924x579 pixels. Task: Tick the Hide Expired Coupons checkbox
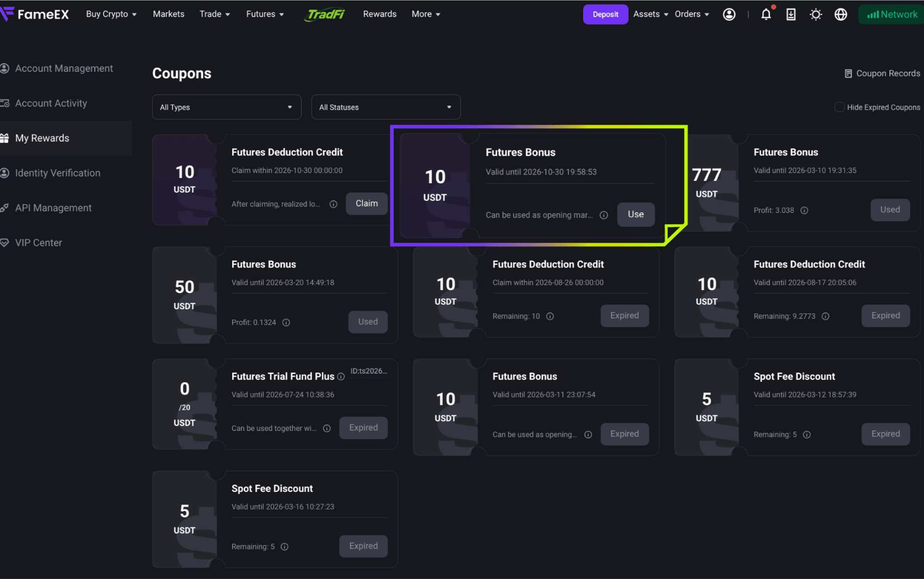tap(839, 107)
